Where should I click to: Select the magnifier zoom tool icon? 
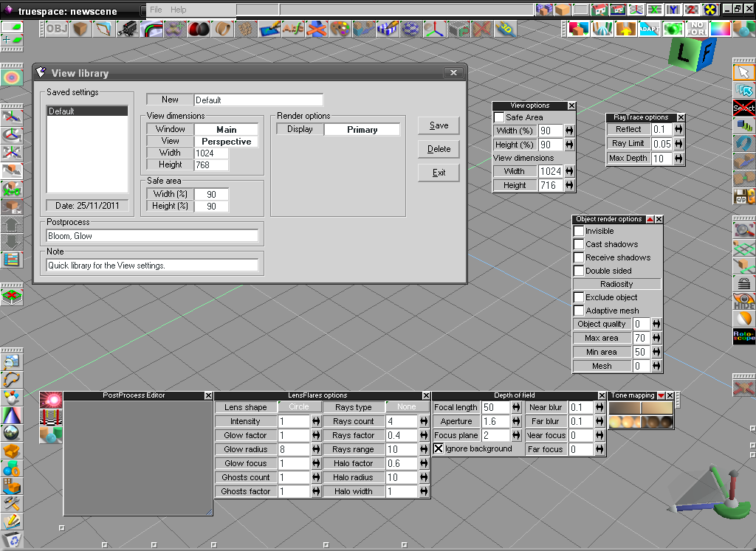[x=744, y=230]
